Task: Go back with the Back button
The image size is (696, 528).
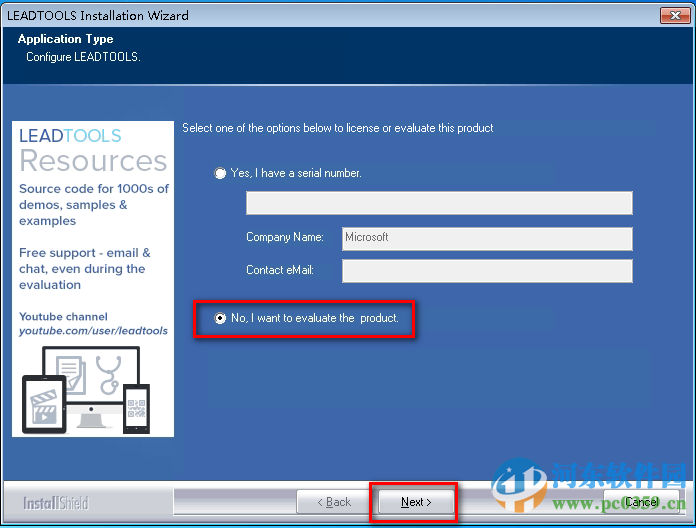Action: [334, 502]
